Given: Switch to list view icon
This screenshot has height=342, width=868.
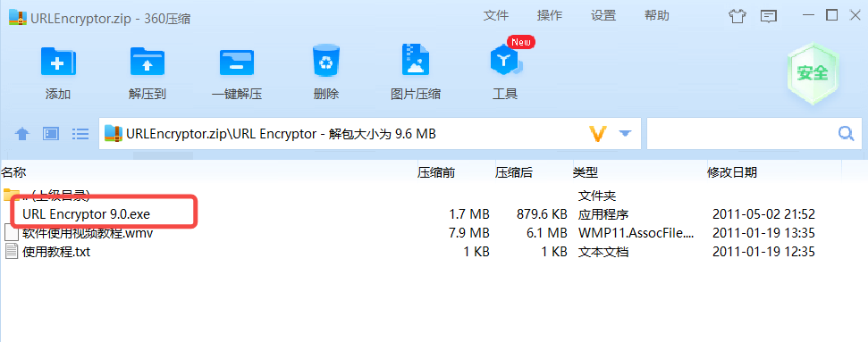Looking at the screenshot, I should click(80, 133).
